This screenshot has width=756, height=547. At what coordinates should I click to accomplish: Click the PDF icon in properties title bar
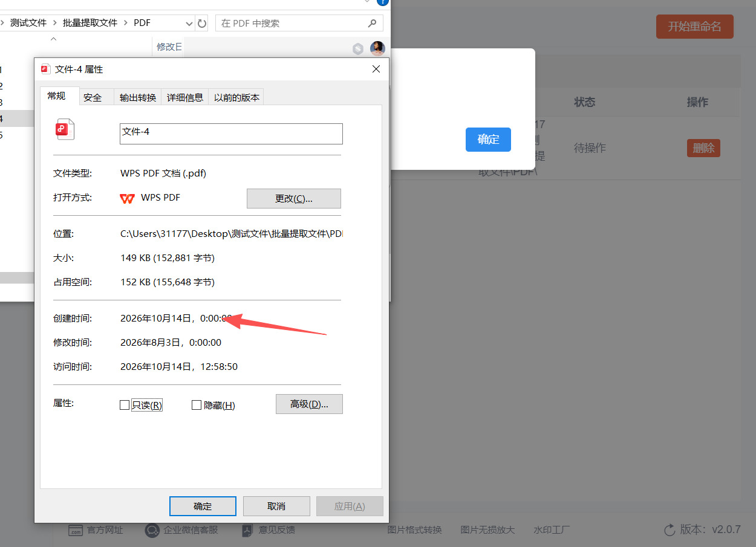45,69
